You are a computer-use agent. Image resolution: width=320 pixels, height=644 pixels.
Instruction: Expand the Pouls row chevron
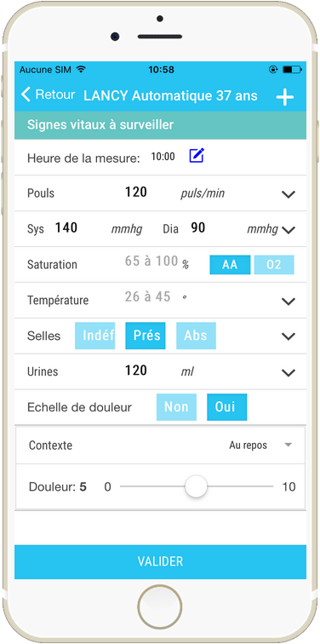(x=289, y=194)
